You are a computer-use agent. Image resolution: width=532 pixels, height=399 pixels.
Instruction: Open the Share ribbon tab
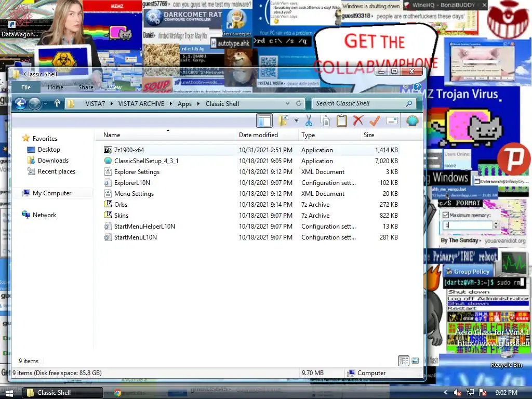[x=86, y=87]
